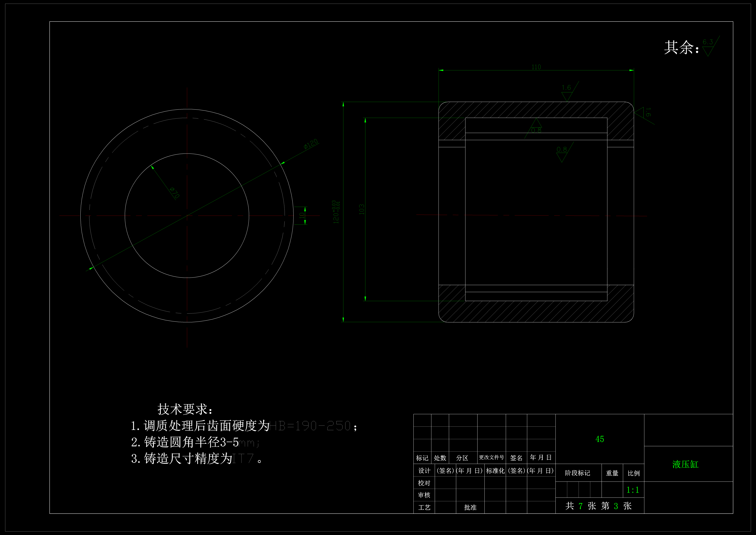The image size is (756, 535).
Task: Select the "审核" row label
Action: [424, 495]
